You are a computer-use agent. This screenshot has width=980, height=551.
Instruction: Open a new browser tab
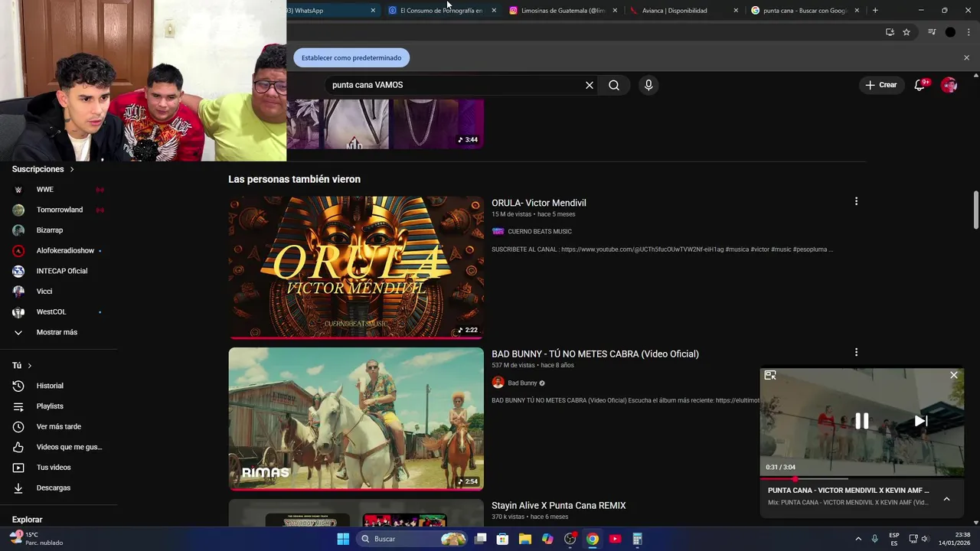(x=875, y=11)
